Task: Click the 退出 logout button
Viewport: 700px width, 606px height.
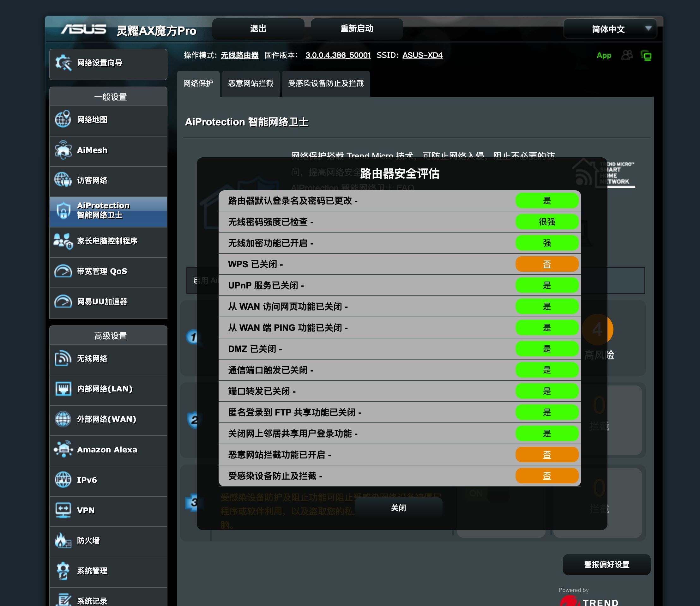Action: pos(258,29)
